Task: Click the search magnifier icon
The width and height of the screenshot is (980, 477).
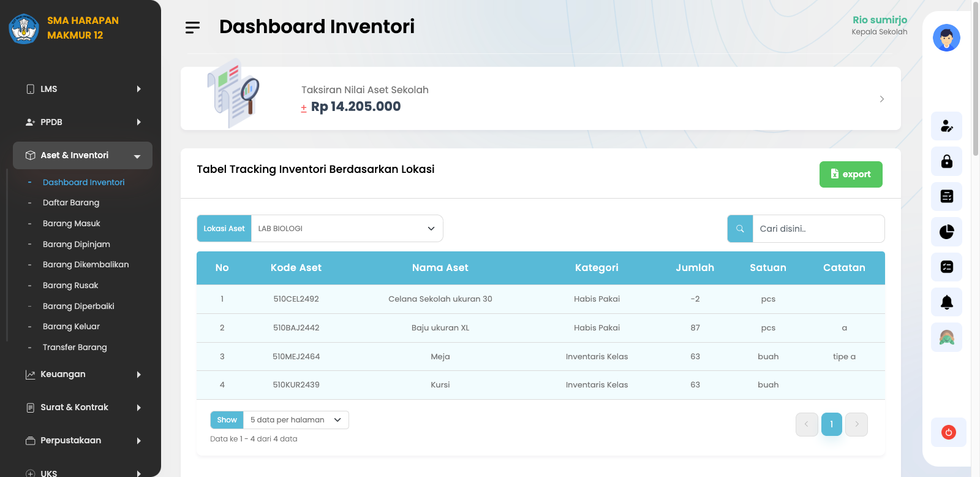Action: click(740, 229)
